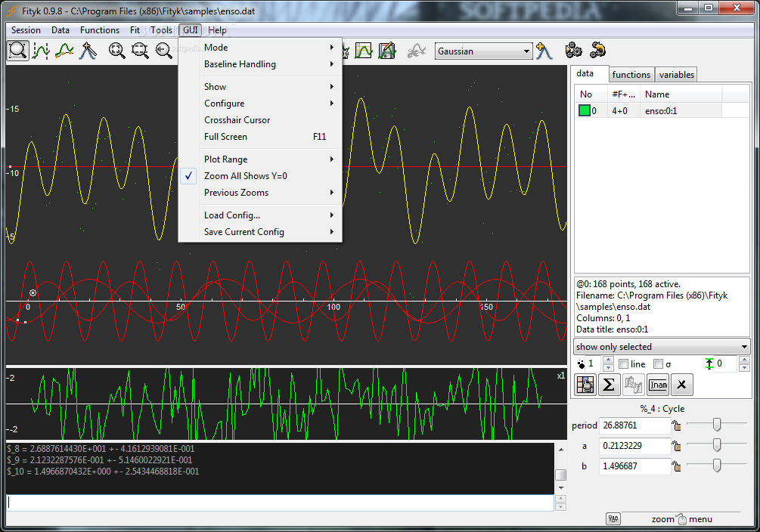Toggle the lock icon for period parameter
The height and width of the screenshot is (532, 760).
tap(676, 425)
